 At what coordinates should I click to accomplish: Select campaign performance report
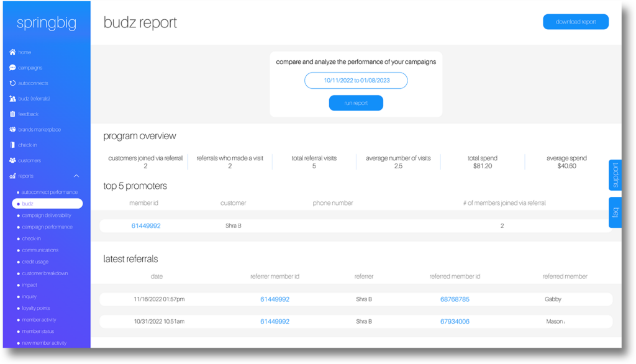pos(47,227)
